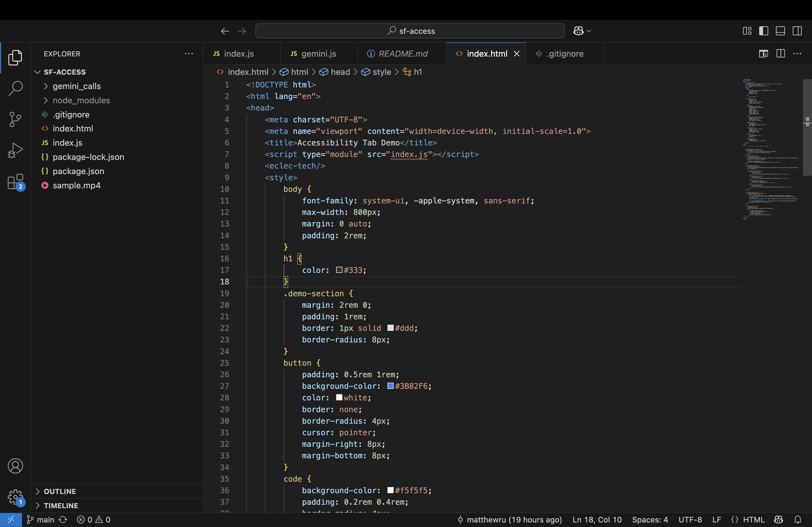Open the #3B82F6 color swatch picker
The image size is (812, 527).
click(x=391, y=386)
